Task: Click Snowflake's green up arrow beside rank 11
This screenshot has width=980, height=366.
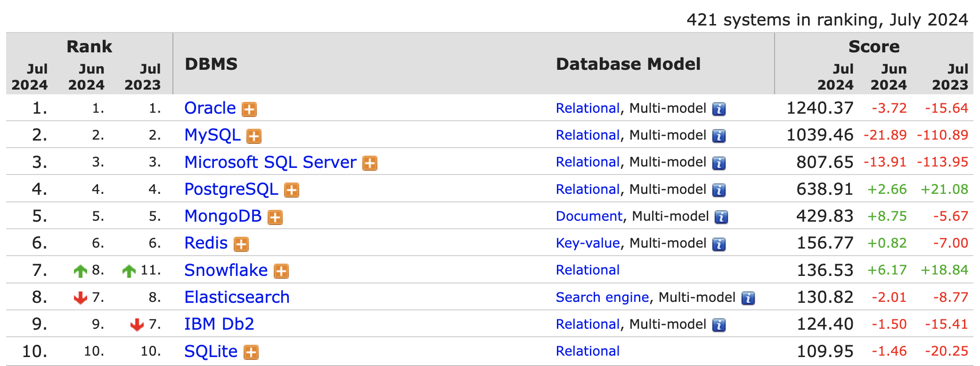Action: [129, 271]
